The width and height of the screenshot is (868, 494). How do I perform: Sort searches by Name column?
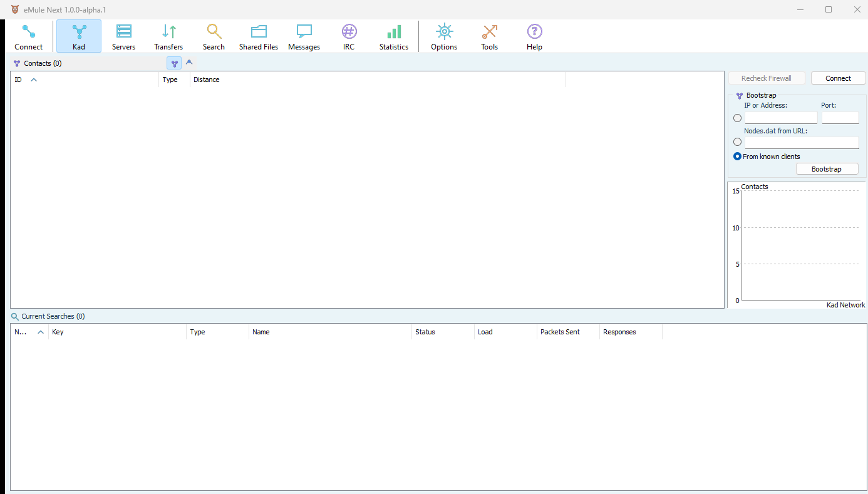point(330,332)
